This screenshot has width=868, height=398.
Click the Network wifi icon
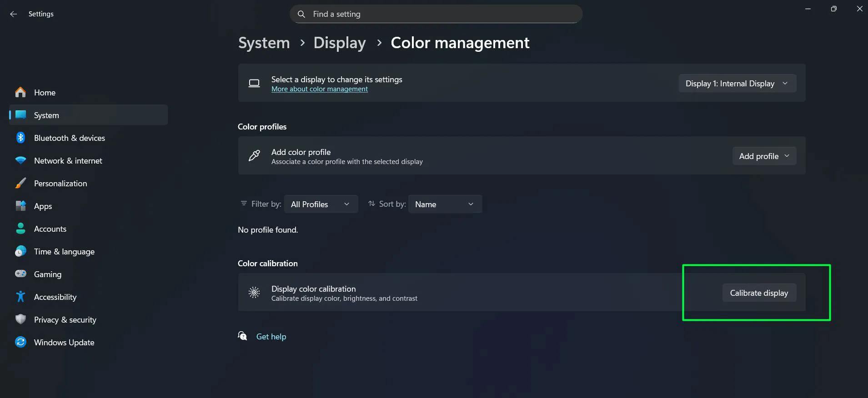point(20,160)
